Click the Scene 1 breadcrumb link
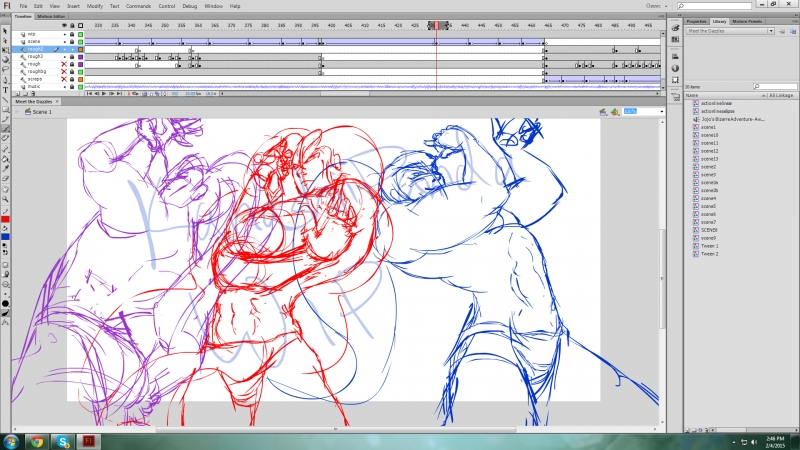This screenshot has width=800, height=450. (42, 112)
